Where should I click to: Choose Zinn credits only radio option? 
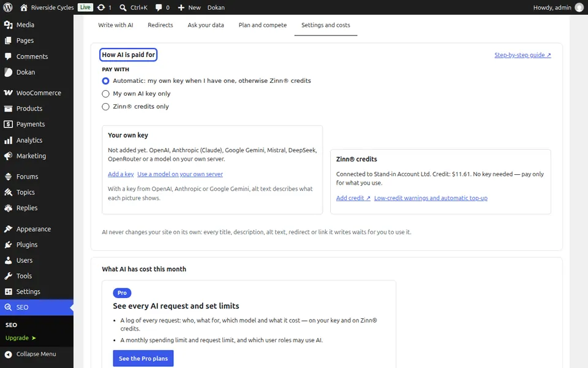pos(106,107)
